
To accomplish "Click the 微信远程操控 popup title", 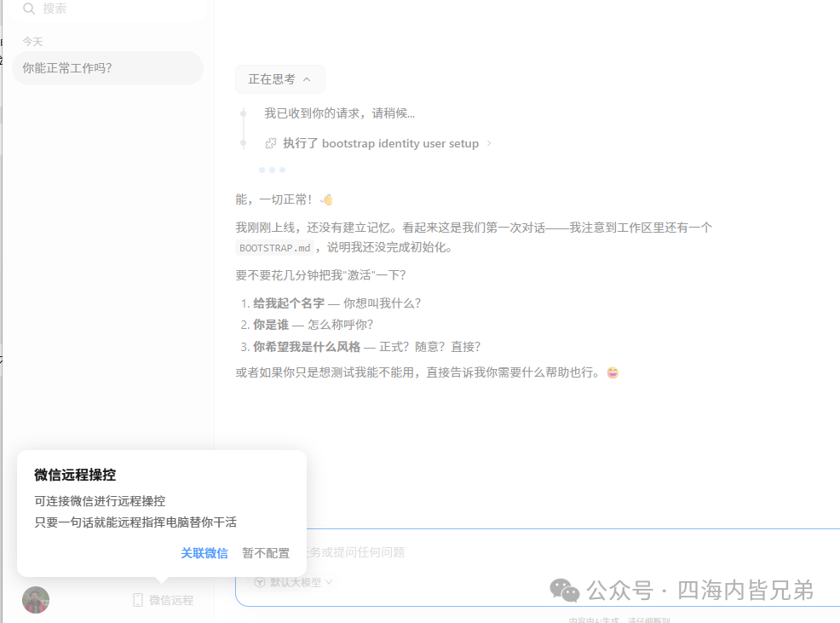I will 75,475.
